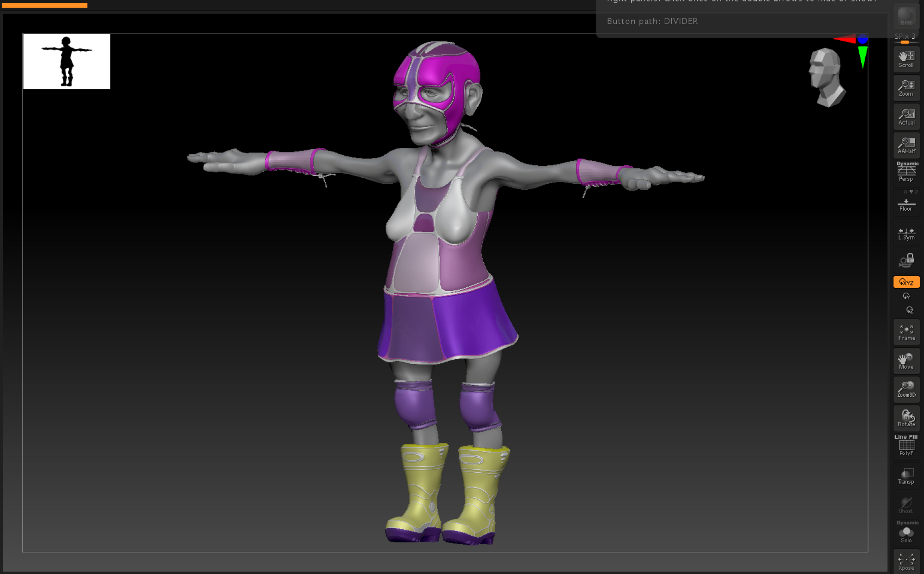This screenshot has height=574, width=924.
Task: Adjust the SPix 3 slider
Action: pyautogui.click(x=906, y=38)
